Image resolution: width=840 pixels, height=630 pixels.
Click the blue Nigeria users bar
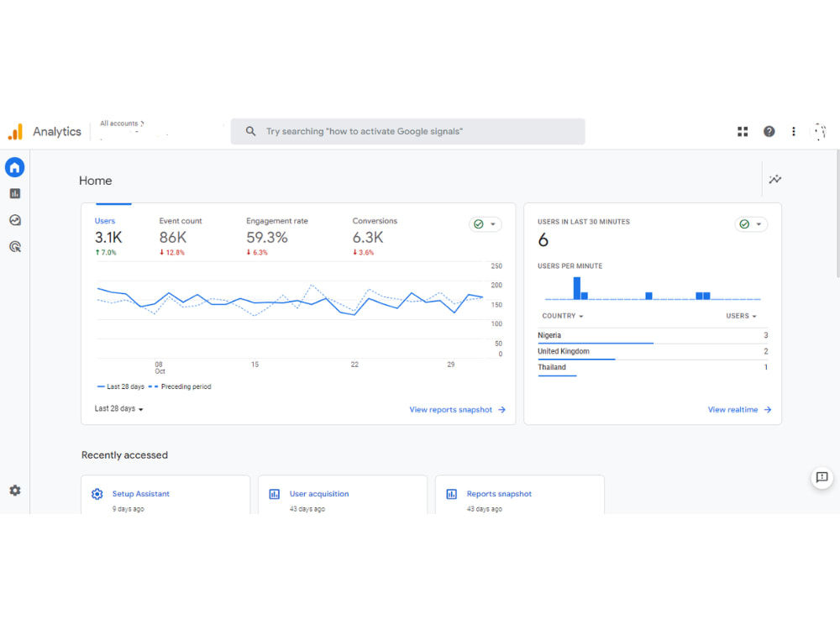coord(596,342)
